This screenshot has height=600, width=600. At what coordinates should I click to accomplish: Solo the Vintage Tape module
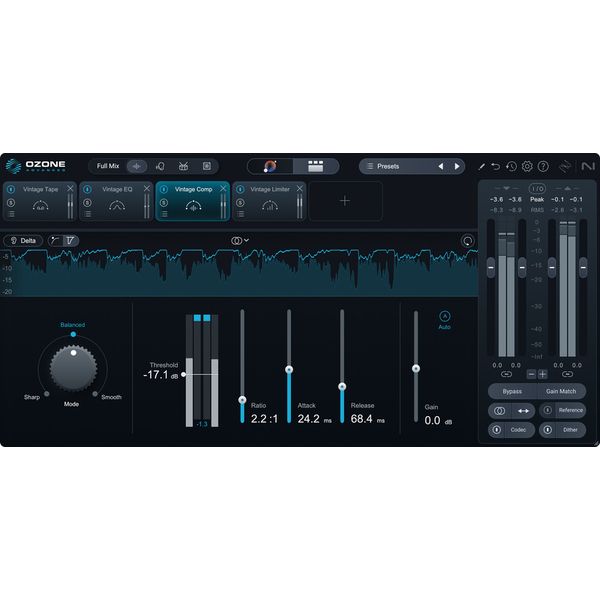pyautogui.click(x=11, y=202)
